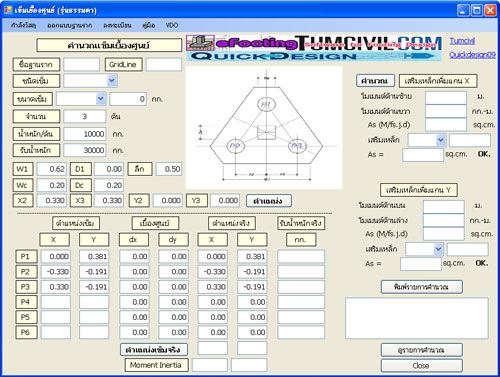Click P2 pile position X cell -0.330
The width and height of the screenshot is (500, 377).
click(56, 272)
